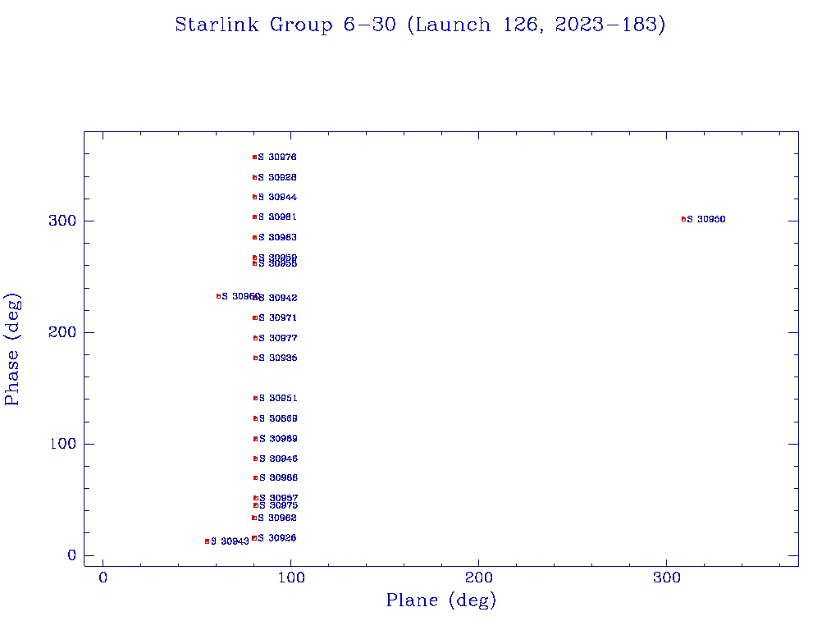Select the satellite label S 30976

pos(277,157)
